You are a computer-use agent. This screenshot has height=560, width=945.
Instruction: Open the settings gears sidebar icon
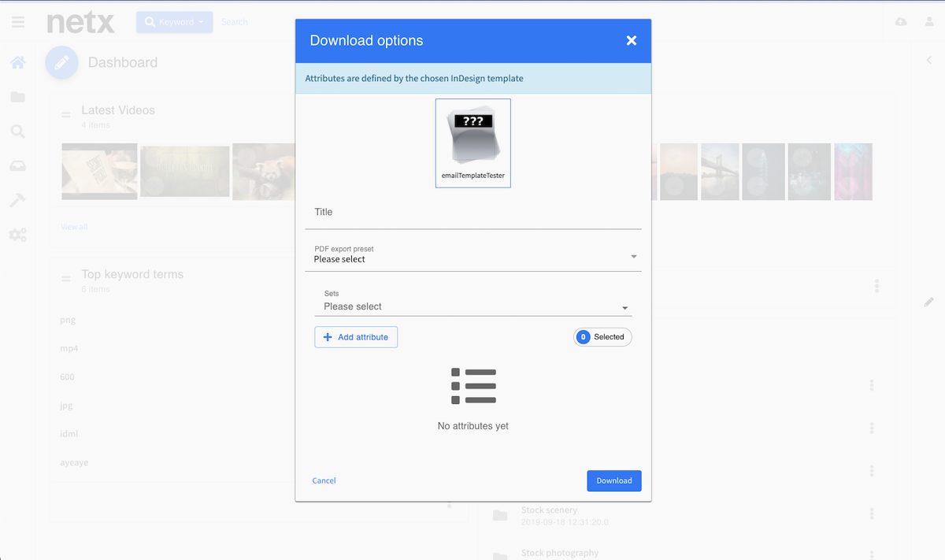coord(17,235)
